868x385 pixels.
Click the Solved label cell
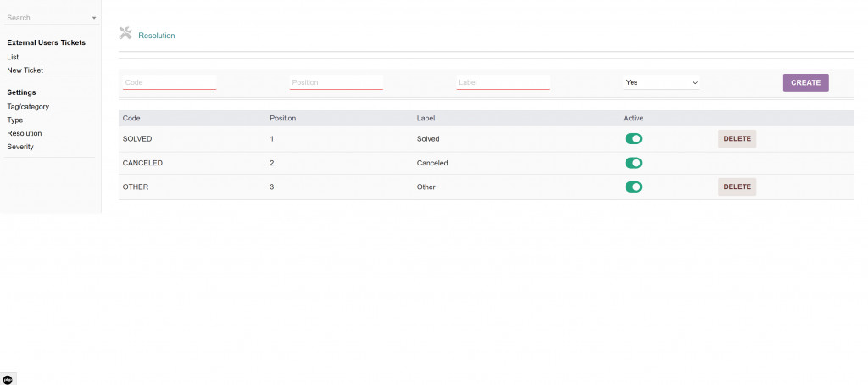click(x=428, y=139)
